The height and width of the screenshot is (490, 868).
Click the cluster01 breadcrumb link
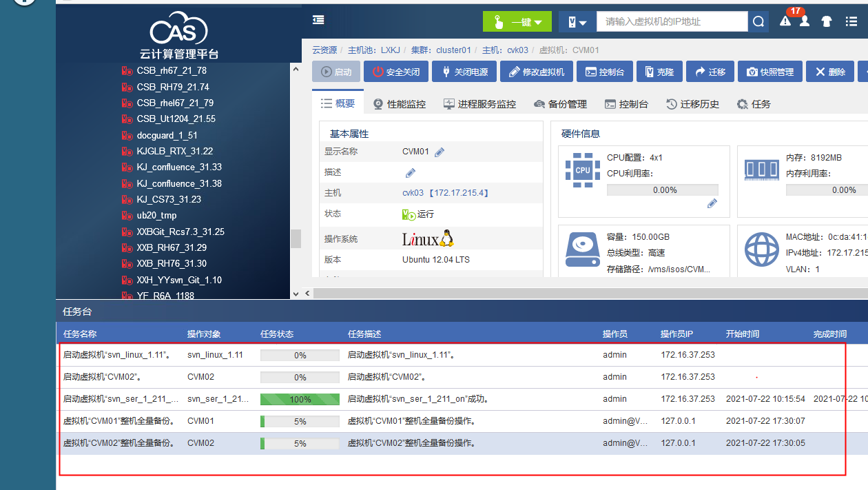[x=453, y=50]
